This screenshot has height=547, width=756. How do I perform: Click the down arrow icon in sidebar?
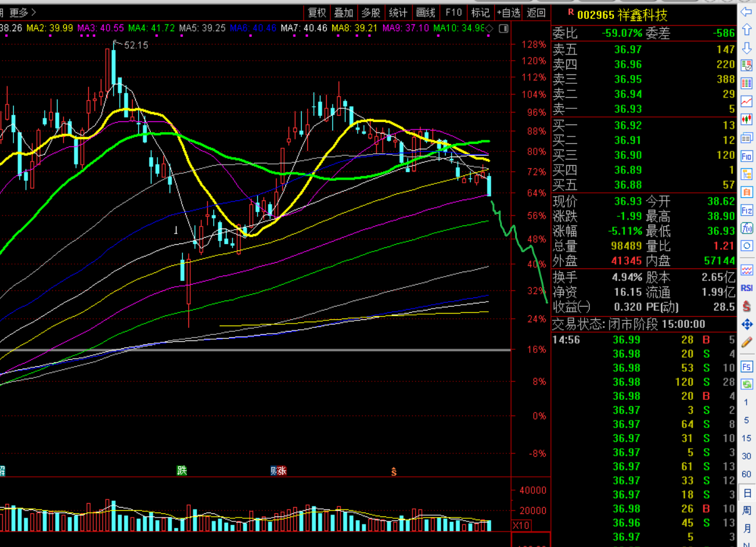click(746, 48)
